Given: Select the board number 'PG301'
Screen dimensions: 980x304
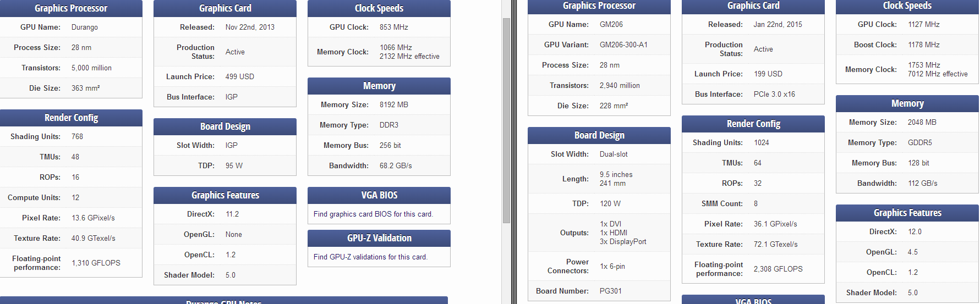Looking at the screenshot, I should click(x=611, y=291).
